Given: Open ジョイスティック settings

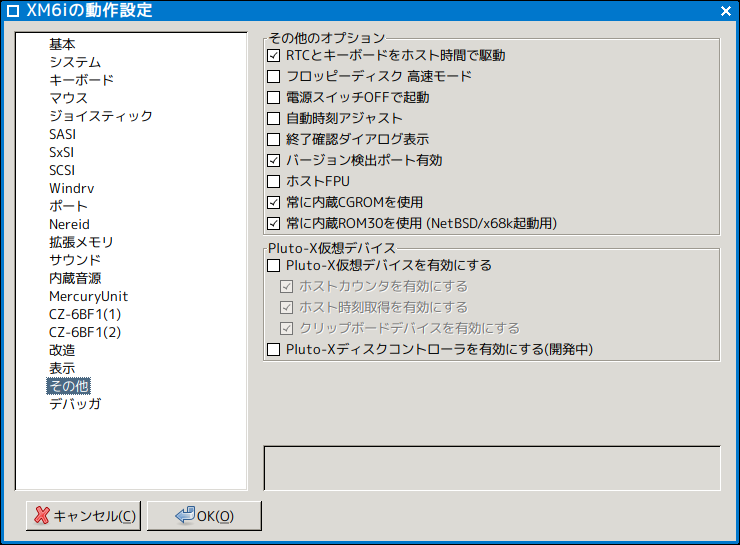Looking at the screenshot, I should point(101,116).
